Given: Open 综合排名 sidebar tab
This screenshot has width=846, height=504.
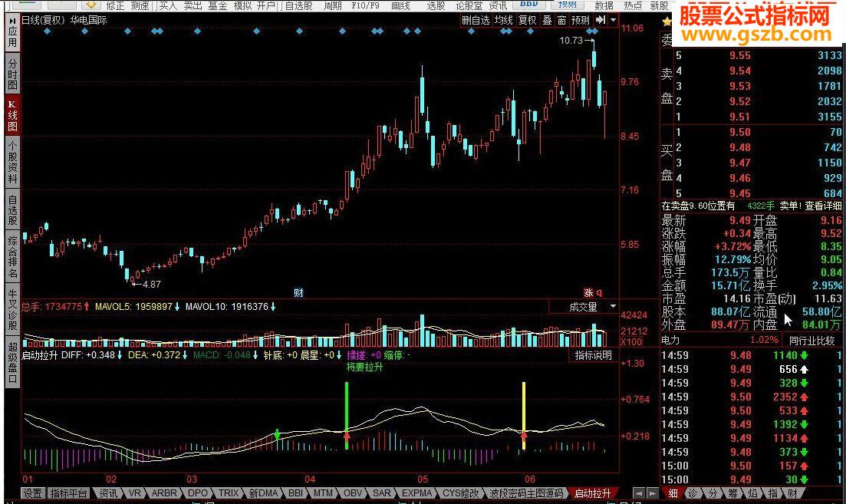Looking at the screenshot, I should 12,257.
